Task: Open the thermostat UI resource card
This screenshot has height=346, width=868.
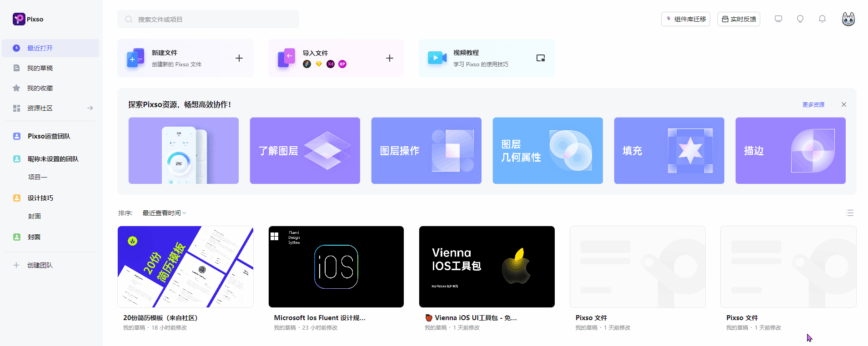Action: click(x=184, y=151)
